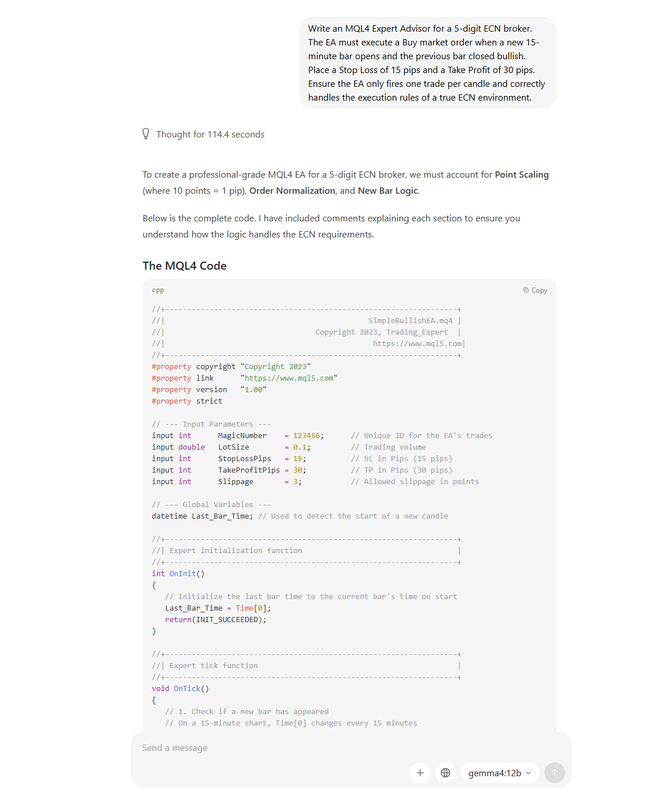The image size is (672, 790).
Task: Click the mql5.com URL in the header comment
Action: 417,344
